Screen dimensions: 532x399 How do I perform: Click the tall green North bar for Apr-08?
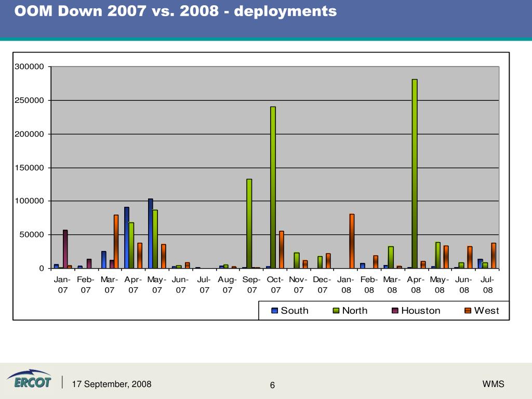click(415, 174)
